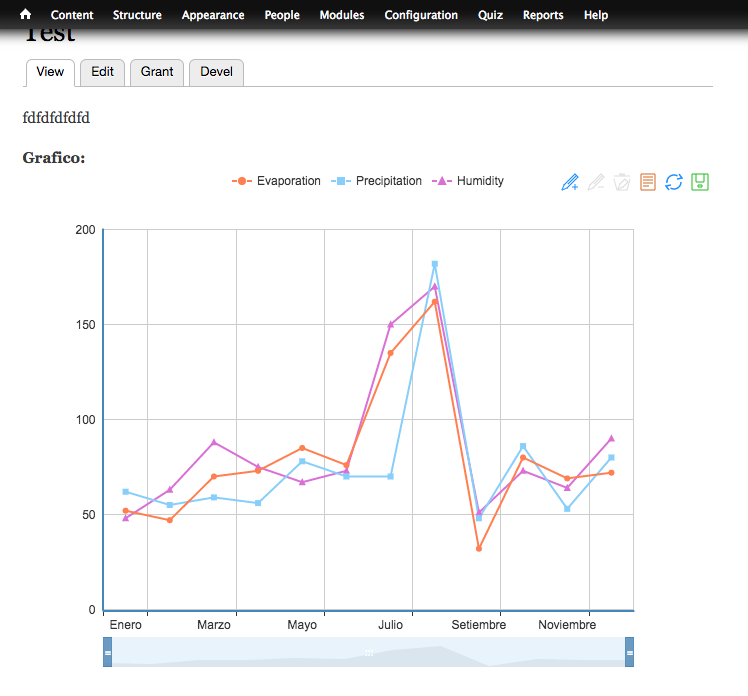Switch to the Grant tab
This screenshot has height=696, width=748.
coord(157,72)
